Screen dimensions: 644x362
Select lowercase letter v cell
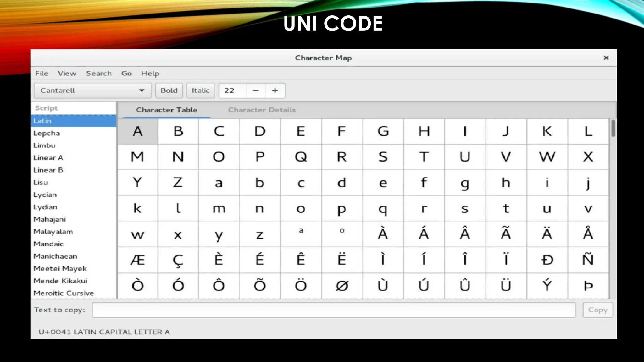[588, 208]
